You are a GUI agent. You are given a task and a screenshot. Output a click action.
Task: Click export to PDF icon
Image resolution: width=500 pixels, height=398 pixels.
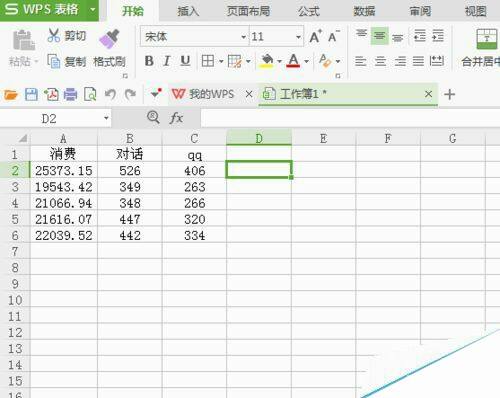coord(51,95)
